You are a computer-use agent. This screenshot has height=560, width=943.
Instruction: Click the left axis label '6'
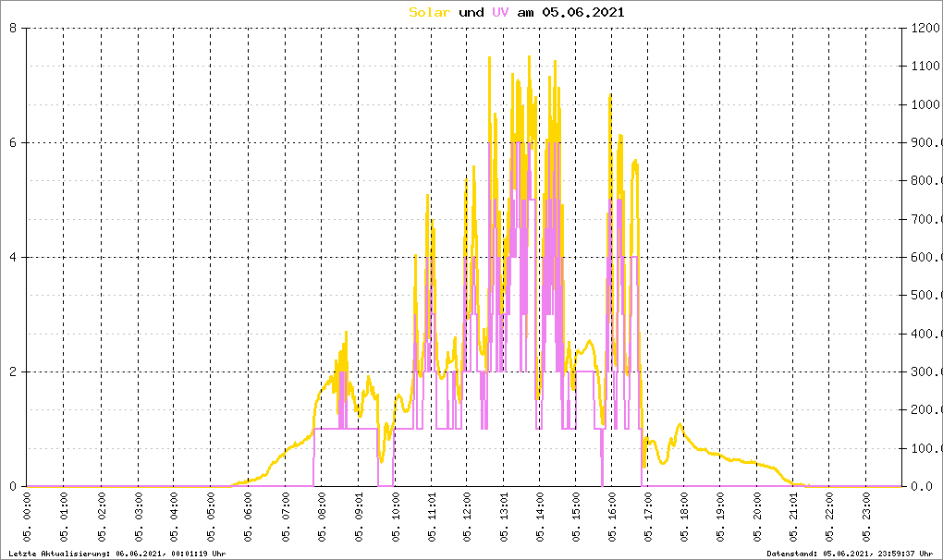click(x=13, y=143)
